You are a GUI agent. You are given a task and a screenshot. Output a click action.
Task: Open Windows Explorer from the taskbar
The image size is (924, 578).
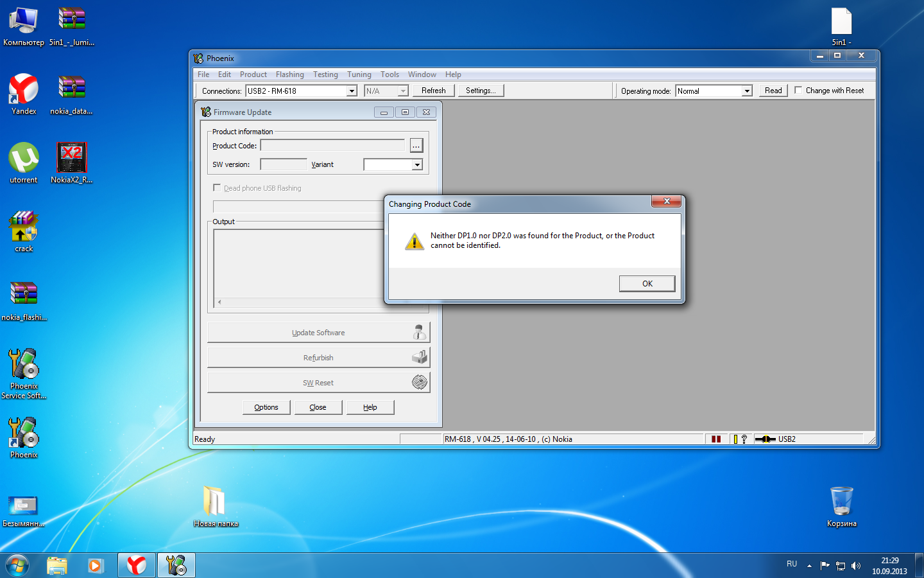point(57,565)
